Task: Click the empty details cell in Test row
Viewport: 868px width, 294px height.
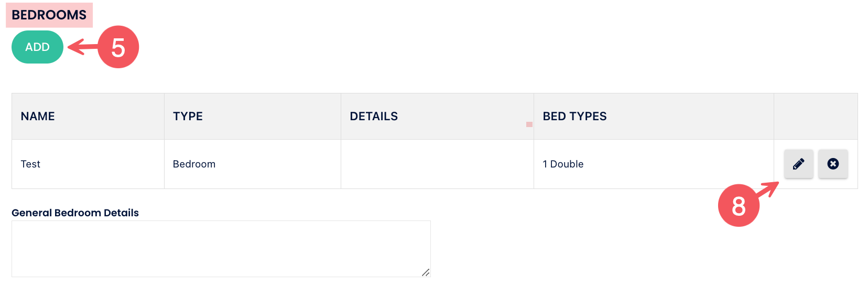Action: (x=437, y=164)
